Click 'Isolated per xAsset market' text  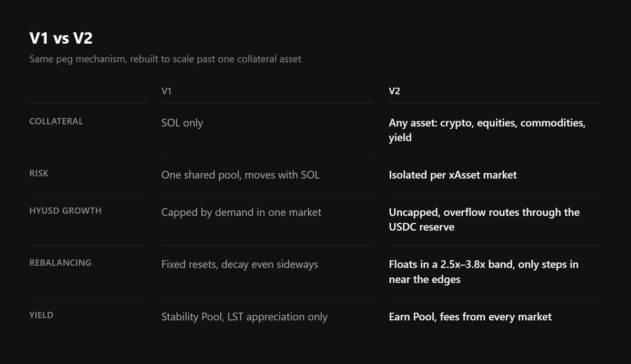[x=453, y=174]
